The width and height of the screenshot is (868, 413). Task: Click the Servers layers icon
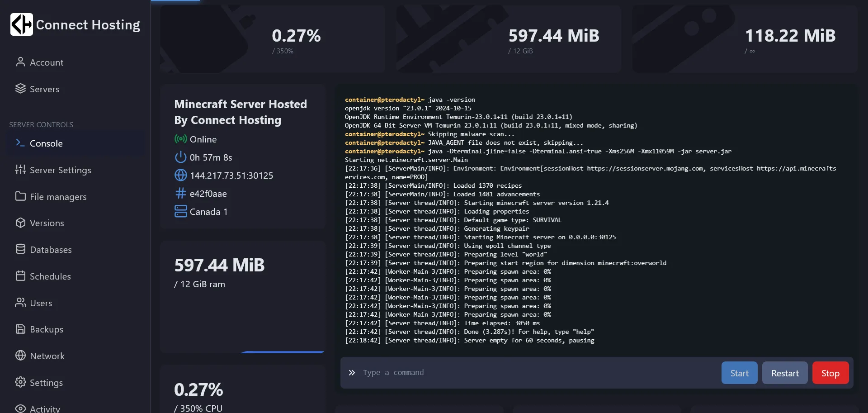point(20,89)
